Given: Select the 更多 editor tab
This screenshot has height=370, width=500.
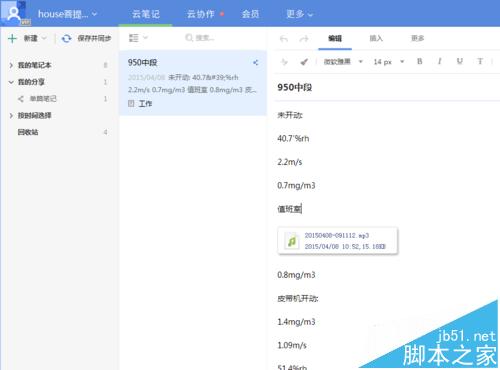Looking at the screenshot, I should click(417, 38).
